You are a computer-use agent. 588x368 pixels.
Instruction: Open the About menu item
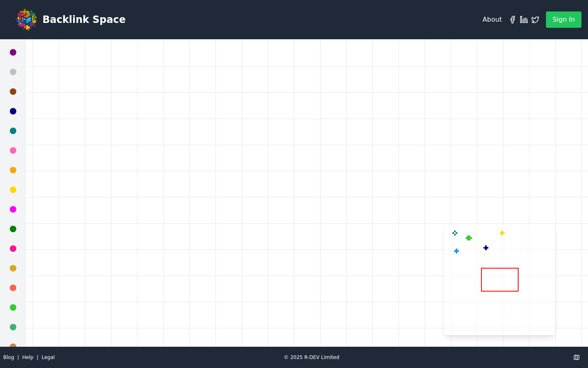(x=492, y=19)
